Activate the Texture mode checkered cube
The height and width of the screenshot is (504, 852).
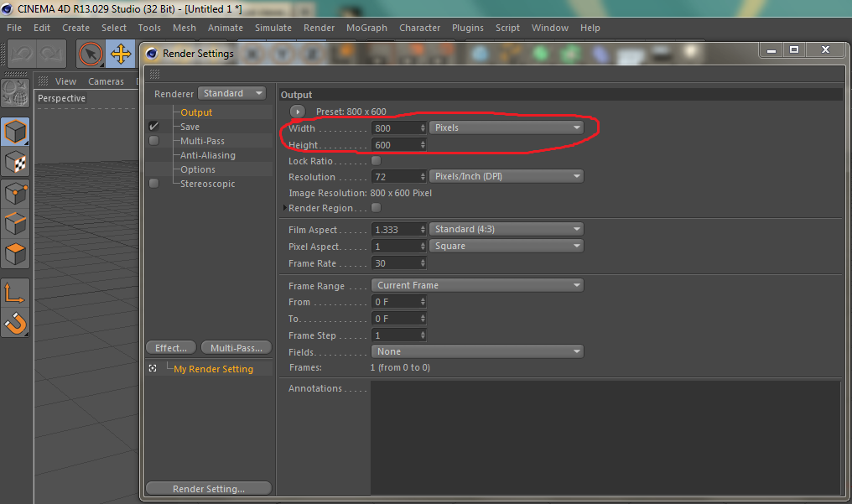(x=15, y=162)
